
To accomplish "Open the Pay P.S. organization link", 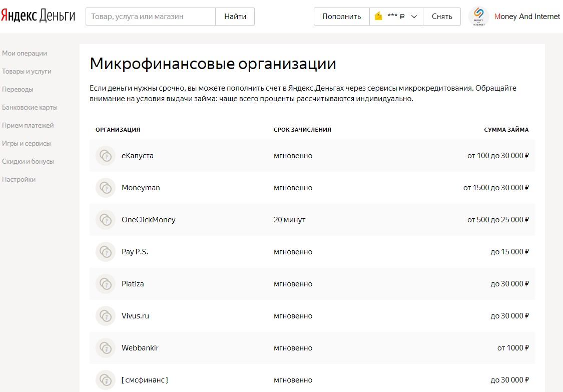I will point(135,252).
